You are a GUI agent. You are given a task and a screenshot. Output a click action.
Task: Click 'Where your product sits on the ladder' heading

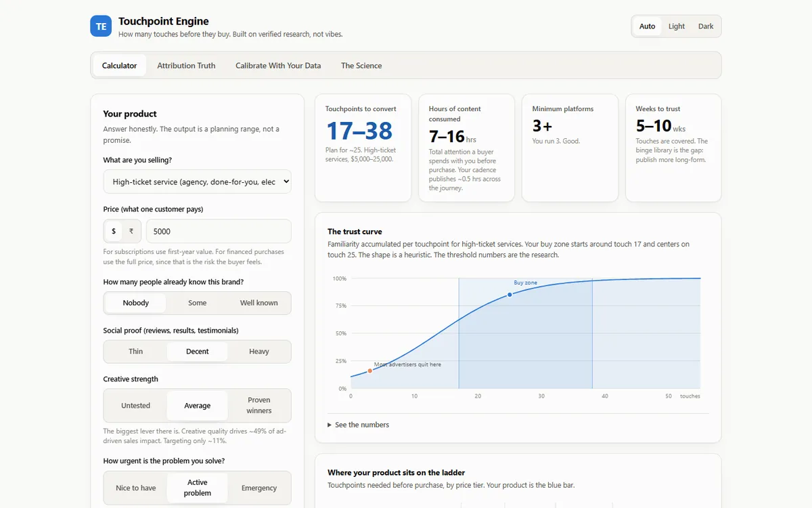pyautogui.click(x=397, y=473)
